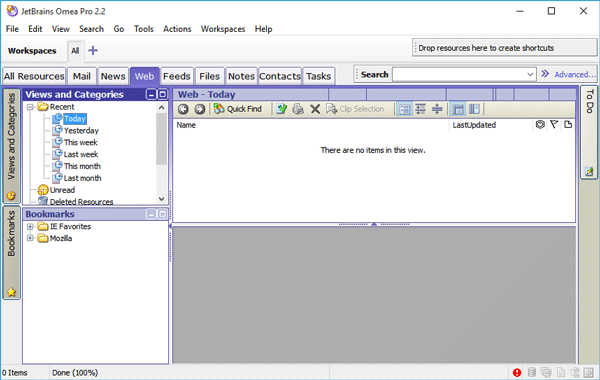Switch to the Feeds tab
Screen dimensions: 600x380
[177, 76]
